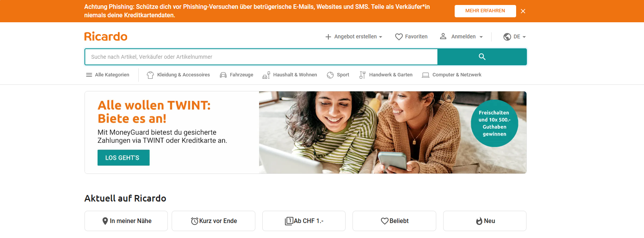Viewport: 644px width, 238px height.
Task: Click the Ricardo logo
Action: (x=106, y=36)
